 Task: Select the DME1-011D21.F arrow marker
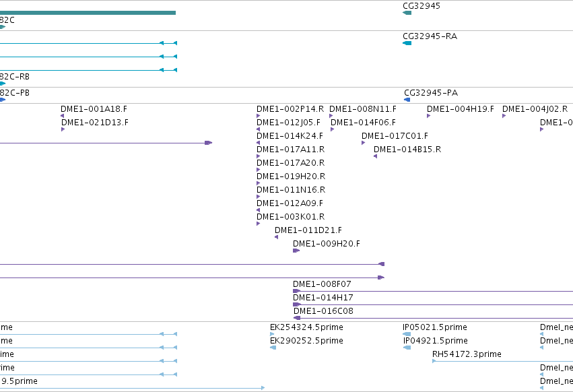277,237
